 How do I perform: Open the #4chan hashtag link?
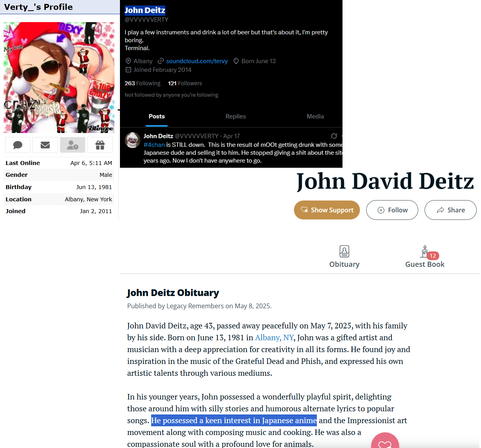pyautogui.click(x=154, y=145)
